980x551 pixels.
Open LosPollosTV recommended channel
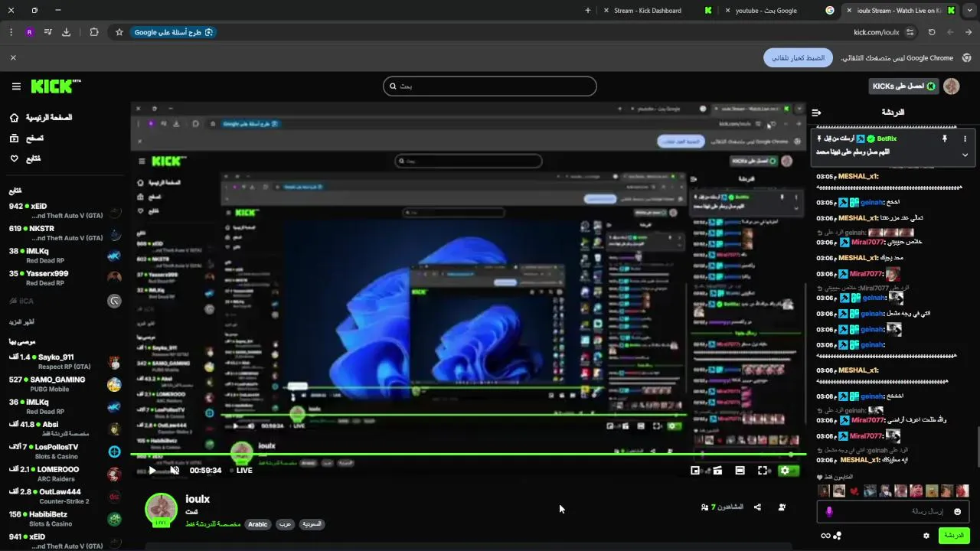pyautogui.click(x=65, y=451)
